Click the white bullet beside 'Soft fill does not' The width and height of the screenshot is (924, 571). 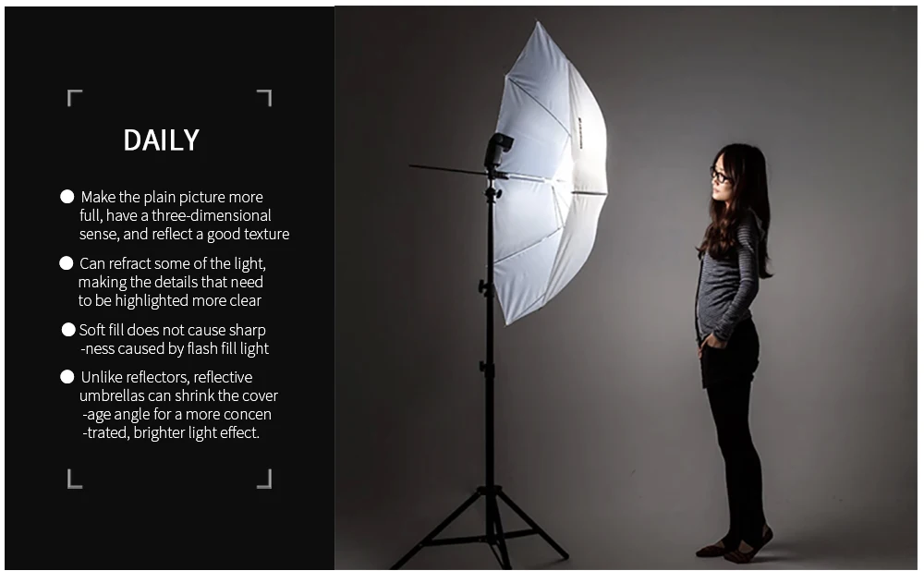coord(68,330)
